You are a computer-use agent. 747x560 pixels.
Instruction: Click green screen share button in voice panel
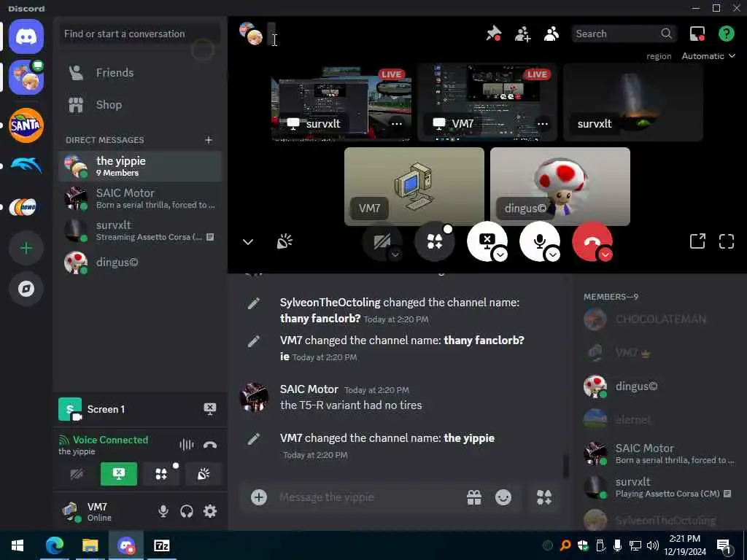point(119,474)
